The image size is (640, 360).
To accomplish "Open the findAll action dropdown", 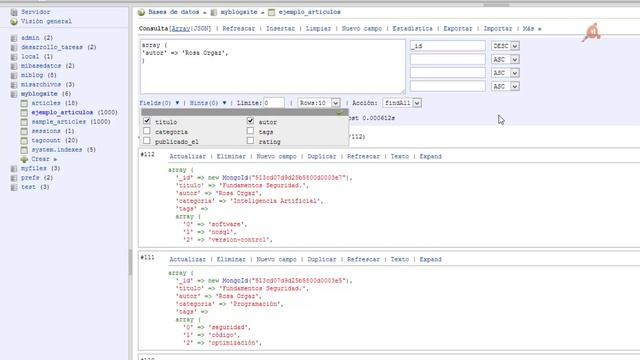I will (x=402, y=103).
